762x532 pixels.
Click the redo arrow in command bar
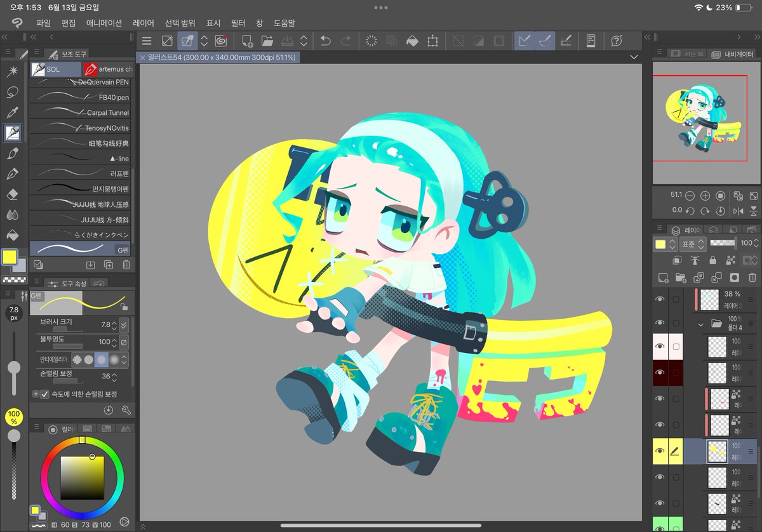point(346,41)
